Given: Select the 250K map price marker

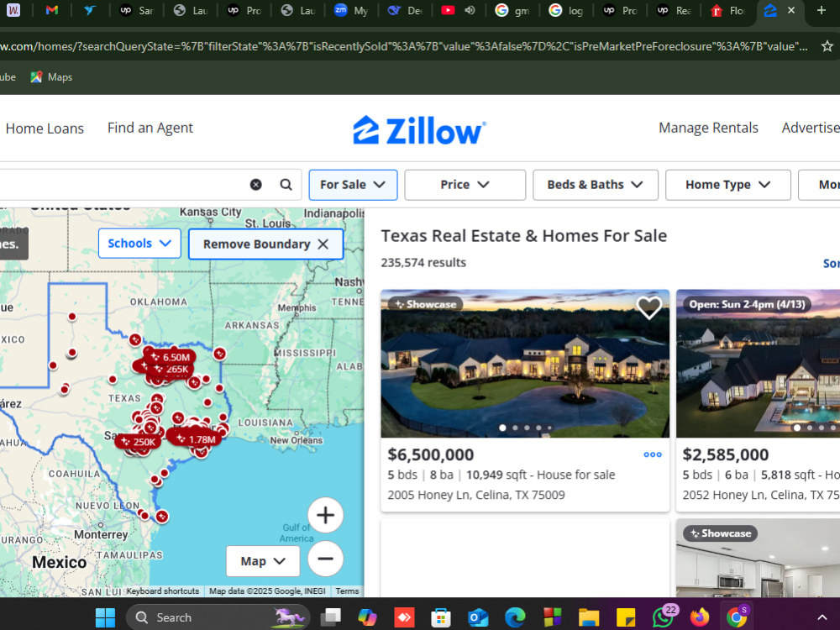Looking at the screenshot, I should coord(139,442).
